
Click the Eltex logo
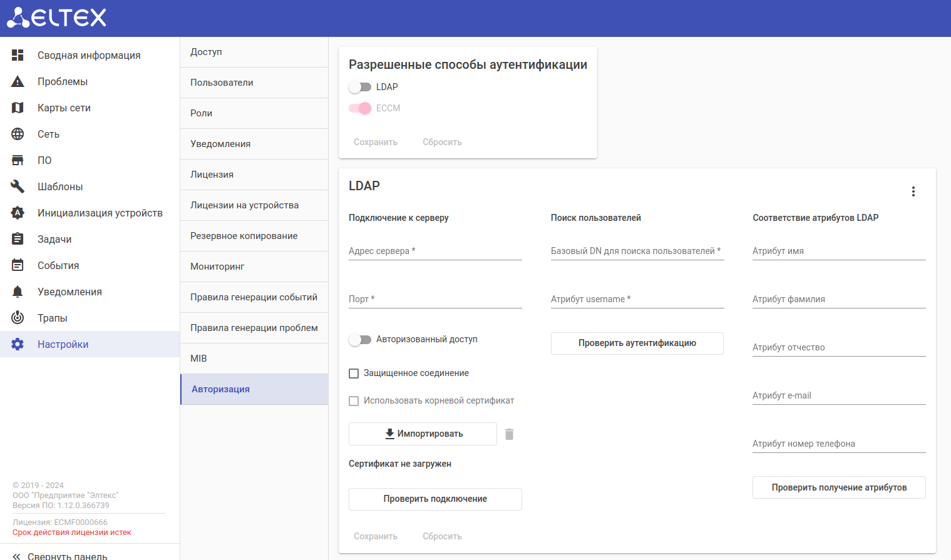(x=56, y=18)
